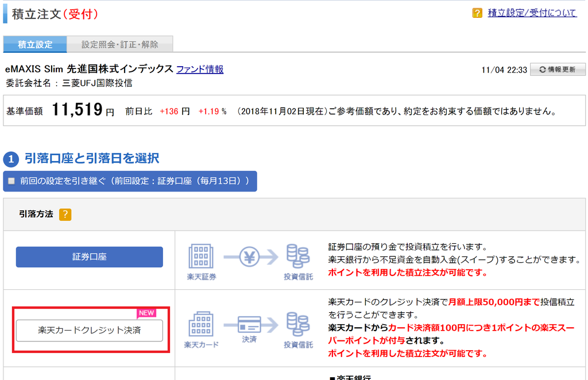Image resolution: width=588 pixels, height=380 pixels.
Task: Click the 楽天証券 building icon
Action: (202, 256)
